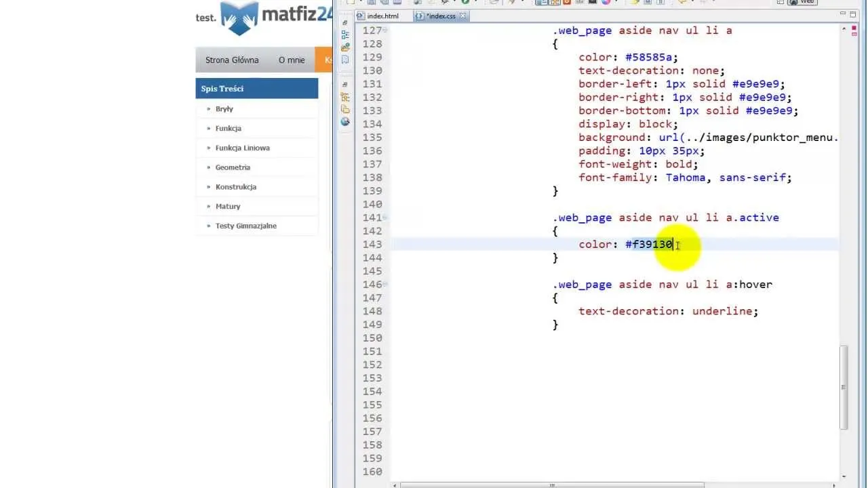
Task: Click the Open Perspective icon beside Web
Action: (781, 2)
